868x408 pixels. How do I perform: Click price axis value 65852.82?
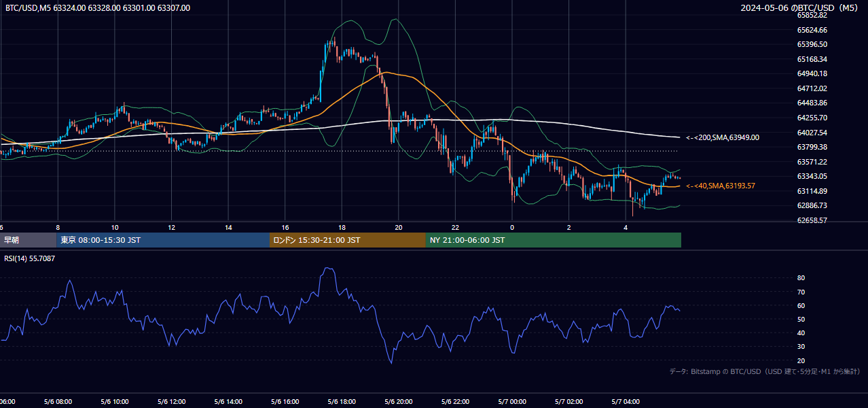[812, 15]
